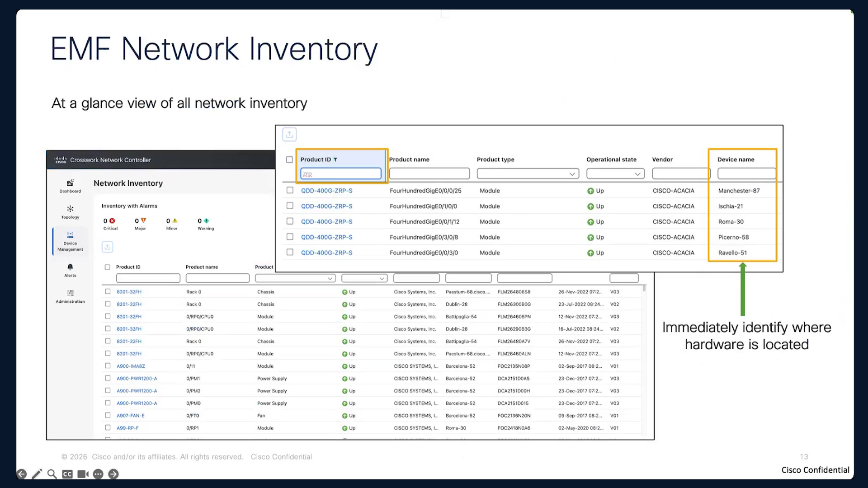Open A907-FAN-E product link

(130, 416)
